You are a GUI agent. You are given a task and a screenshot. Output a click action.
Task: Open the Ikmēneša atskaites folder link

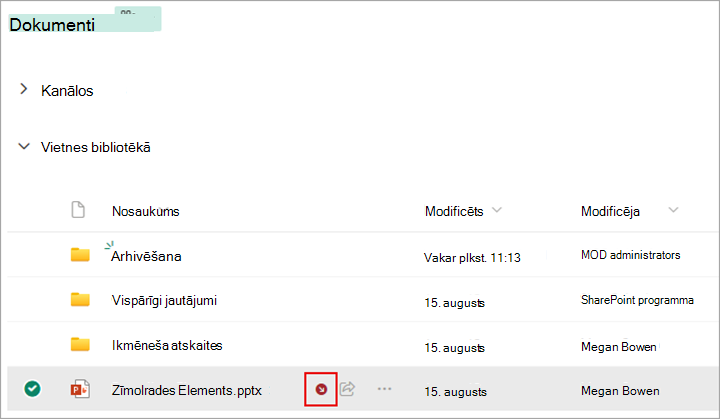point(167,345)
